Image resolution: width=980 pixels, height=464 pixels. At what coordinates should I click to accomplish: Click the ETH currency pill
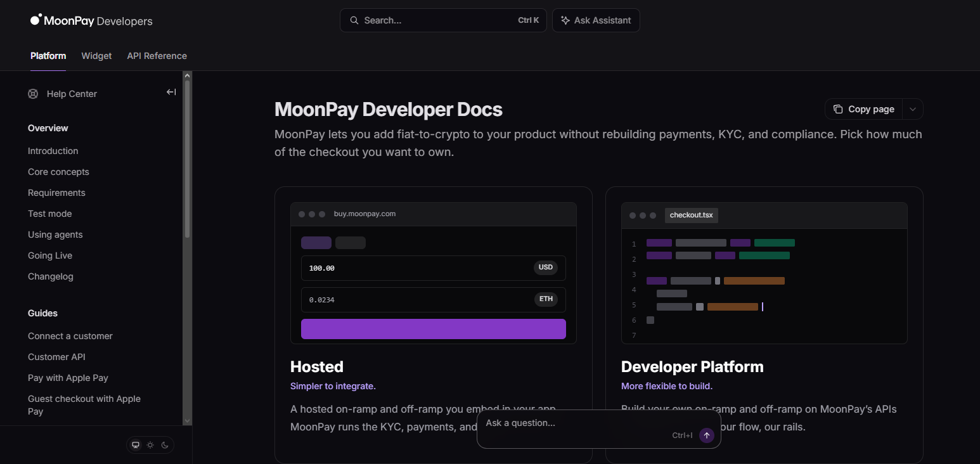pos(546,299)
